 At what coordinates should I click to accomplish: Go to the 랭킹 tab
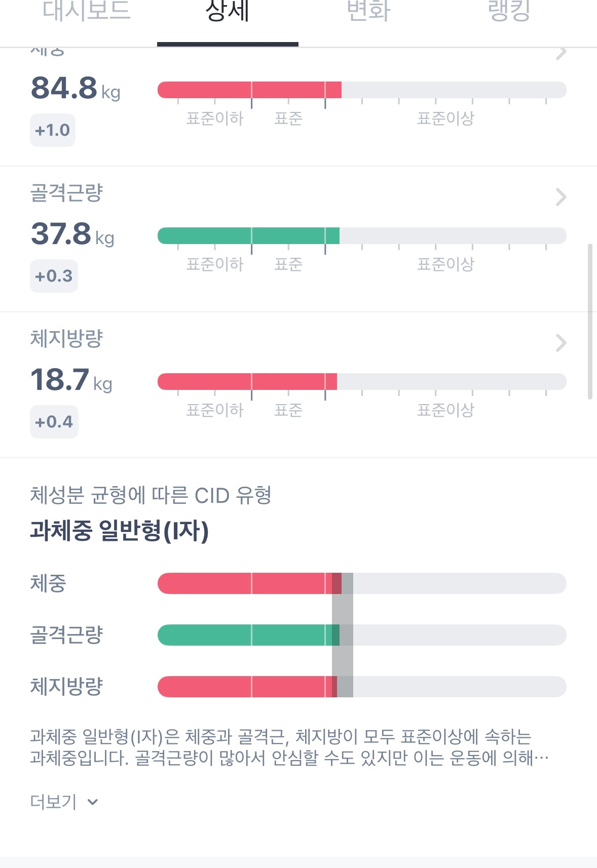509,11
